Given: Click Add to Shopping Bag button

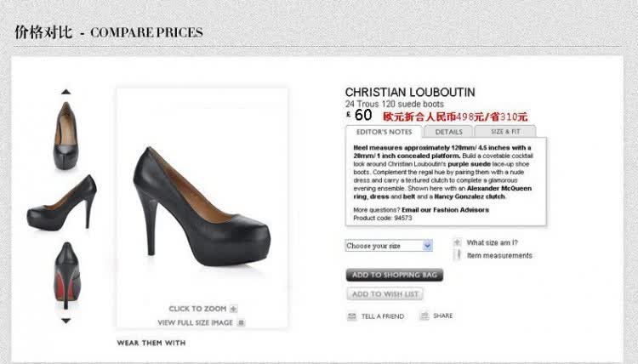Looking at the screenshot, I should (394, 275).
